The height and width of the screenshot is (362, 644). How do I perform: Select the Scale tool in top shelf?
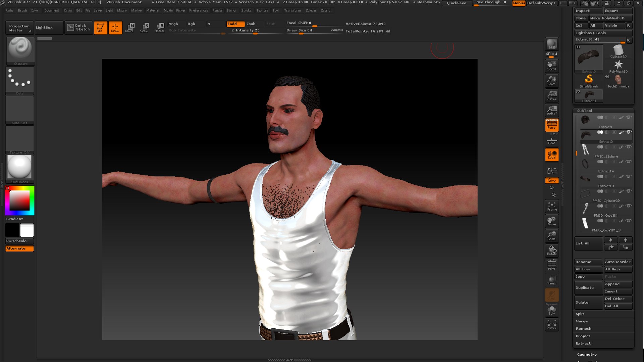pyautogui.click(x=144, y=28)
